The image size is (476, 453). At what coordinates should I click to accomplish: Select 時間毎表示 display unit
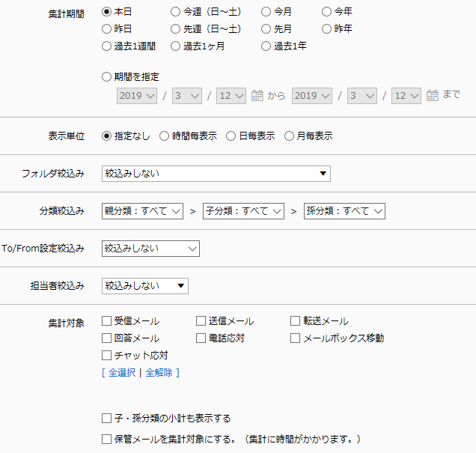[164, 136]
